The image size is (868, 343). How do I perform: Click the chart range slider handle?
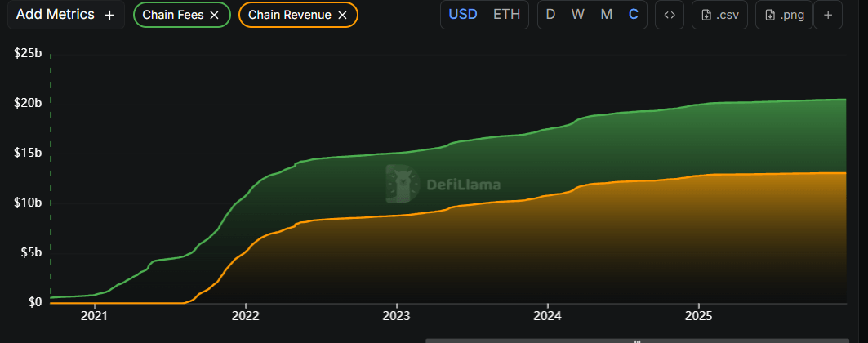tap(637, 340)
